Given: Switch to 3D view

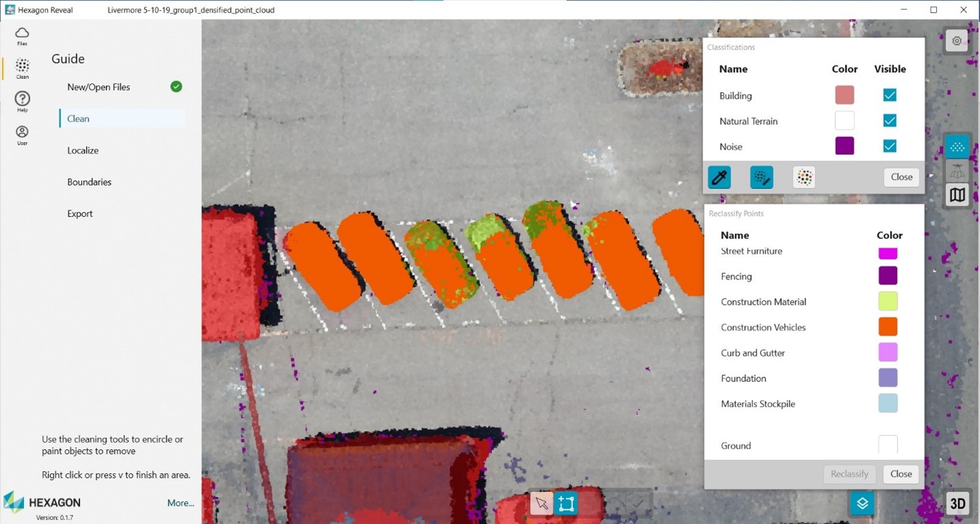Looking at the screenshot, I should (x=957, y=504).
